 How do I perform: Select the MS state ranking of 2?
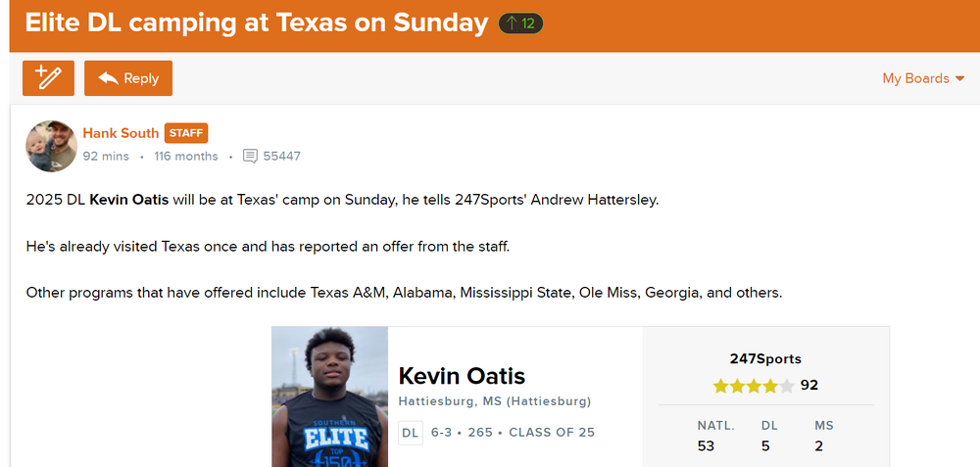point(818,445)
